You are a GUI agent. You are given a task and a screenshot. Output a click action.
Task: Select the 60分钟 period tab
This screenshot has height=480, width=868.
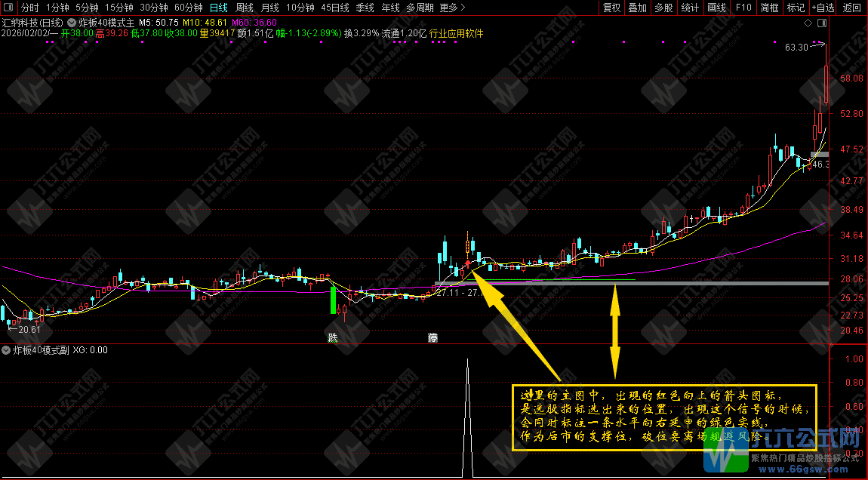point(188,8)
